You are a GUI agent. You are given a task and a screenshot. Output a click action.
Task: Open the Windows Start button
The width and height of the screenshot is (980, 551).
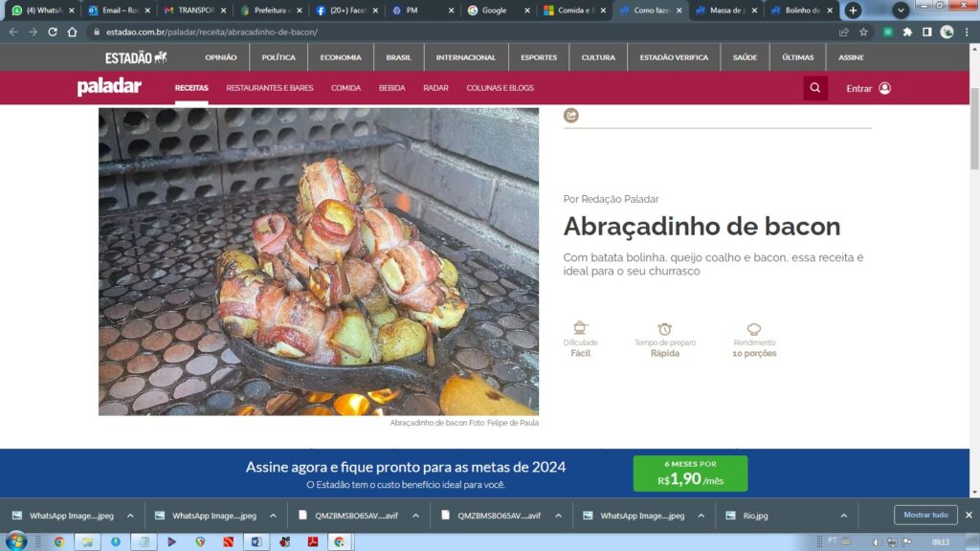(16, 541)
